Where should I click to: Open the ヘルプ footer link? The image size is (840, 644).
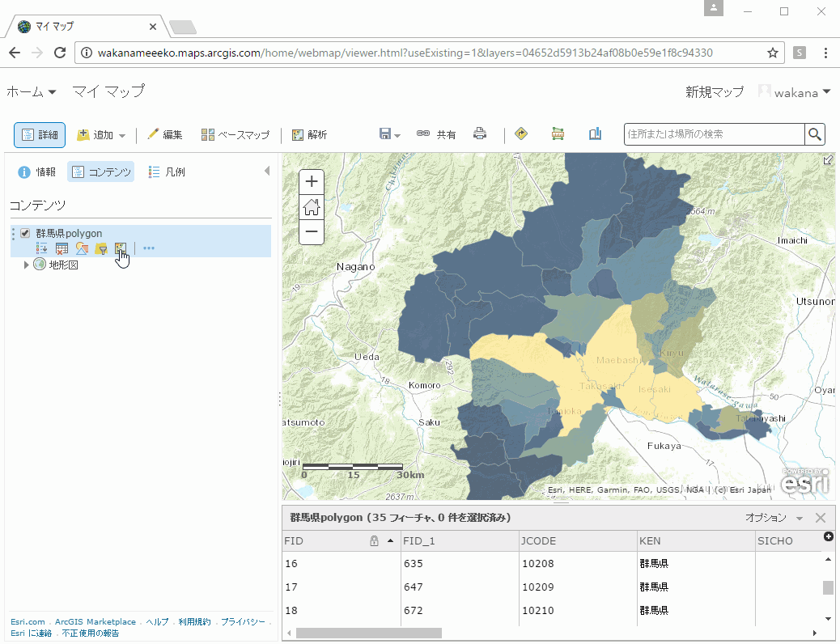point(157,621)
